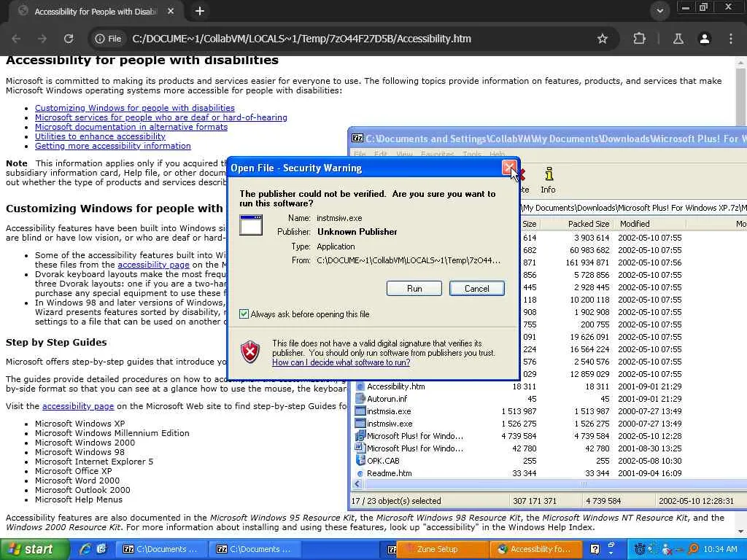
Task: Reload the Accessibility.htm page
Action: pos(69,39)
